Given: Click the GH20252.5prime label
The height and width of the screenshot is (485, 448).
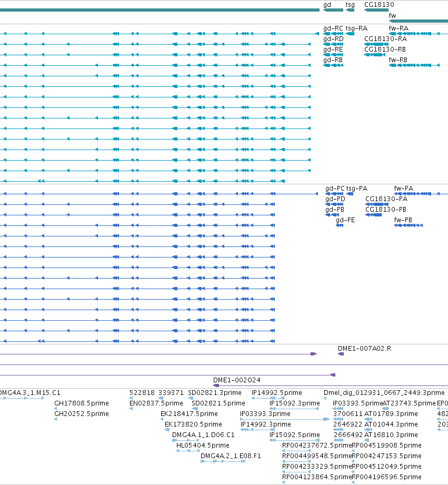Looking at the screenshot, I should click(x=82, y=414).
